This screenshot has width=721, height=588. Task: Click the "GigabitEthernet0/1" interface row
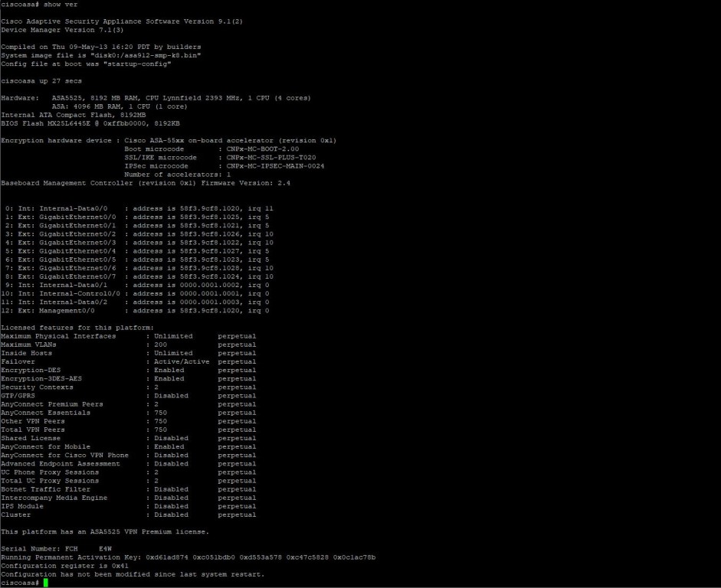pos(137,226)
